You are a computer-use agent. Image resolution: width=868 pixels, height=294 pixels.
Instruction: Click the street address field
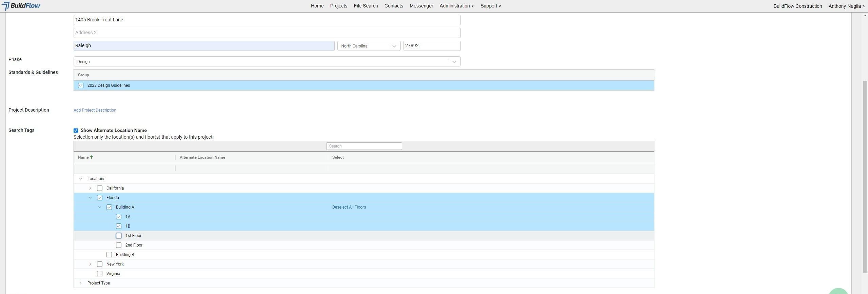point(267,20)
